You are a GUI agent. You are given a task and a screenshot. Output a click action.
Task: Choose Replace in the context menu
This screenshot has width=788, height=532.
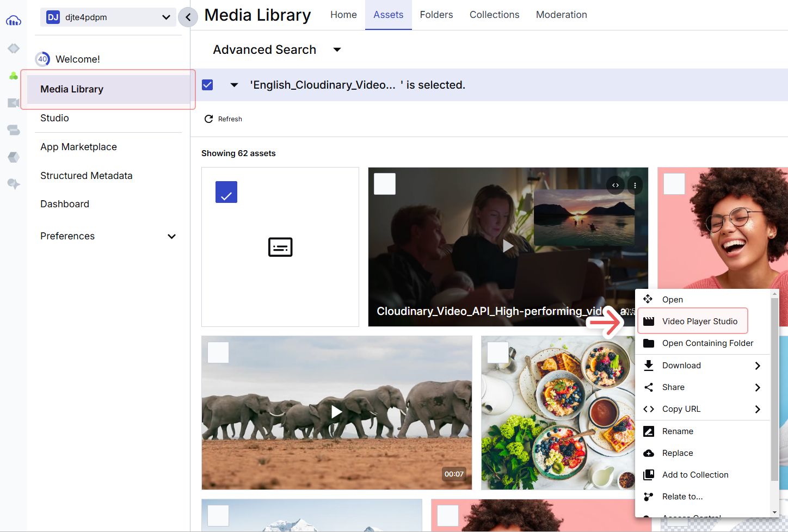point(703,453)
